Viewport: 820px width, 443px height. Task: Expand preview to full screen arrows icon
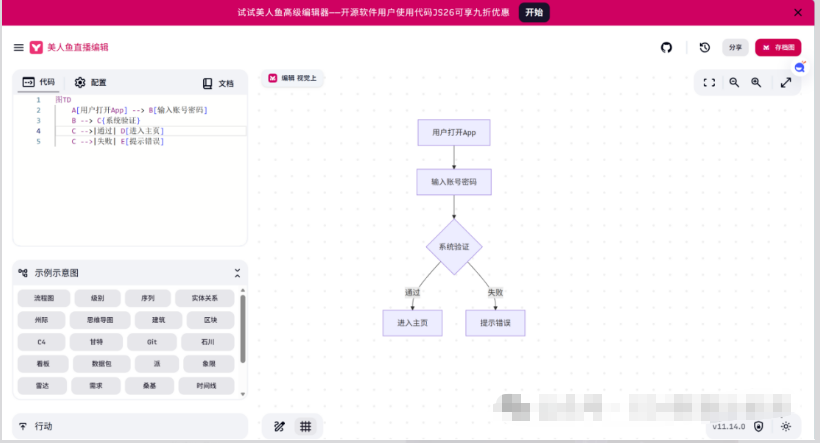pos(786,83)
